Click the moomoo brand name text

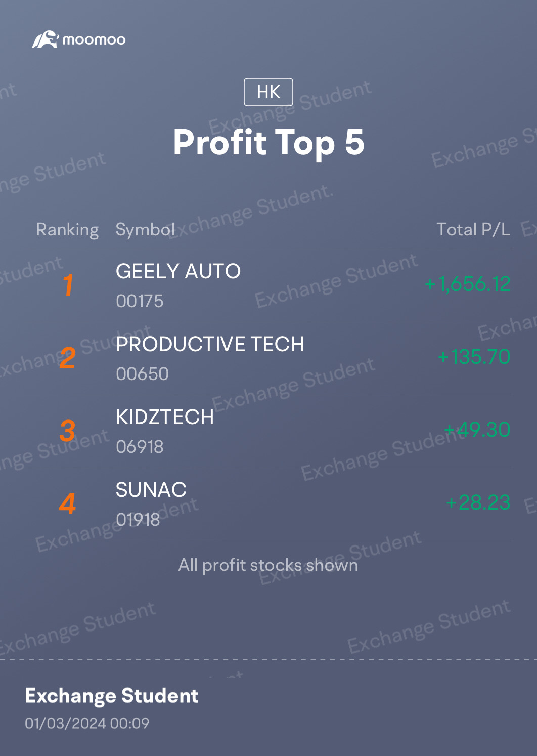[94, 40]
